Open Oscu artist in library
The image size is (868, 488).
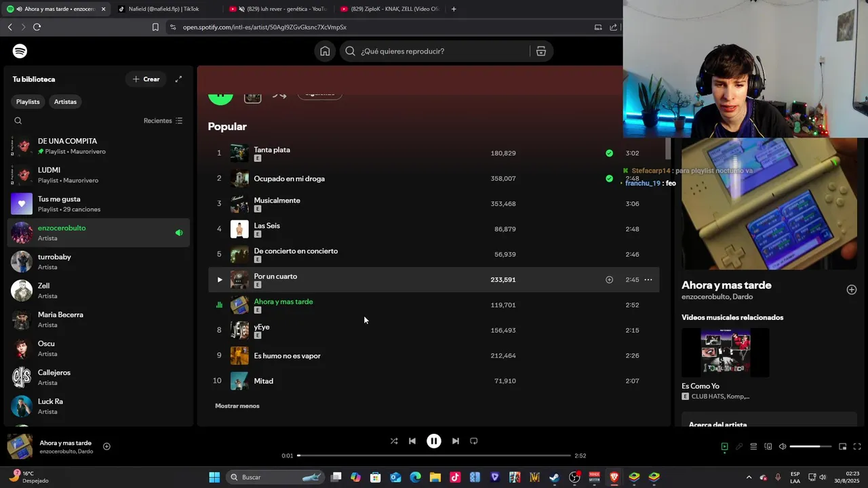(98, 348)
